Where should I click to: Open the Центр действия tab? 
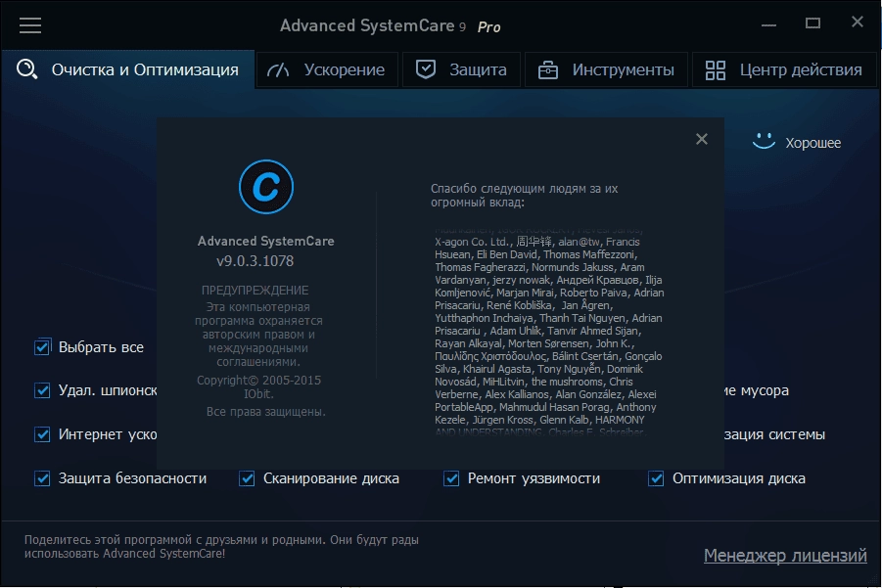pyautogui.click(x=784, y=69)
